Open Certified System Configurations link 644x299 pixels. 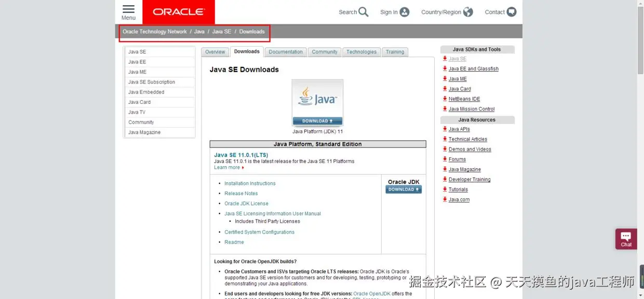point(259,232)
